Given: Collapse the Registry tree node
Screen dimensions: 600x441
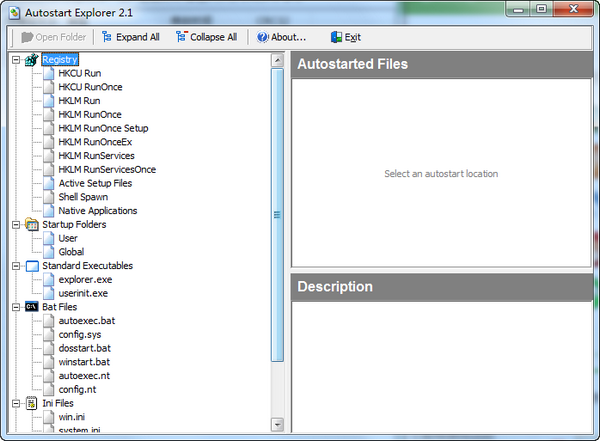Looking at the screenshot, I should [x=16, y=60].
